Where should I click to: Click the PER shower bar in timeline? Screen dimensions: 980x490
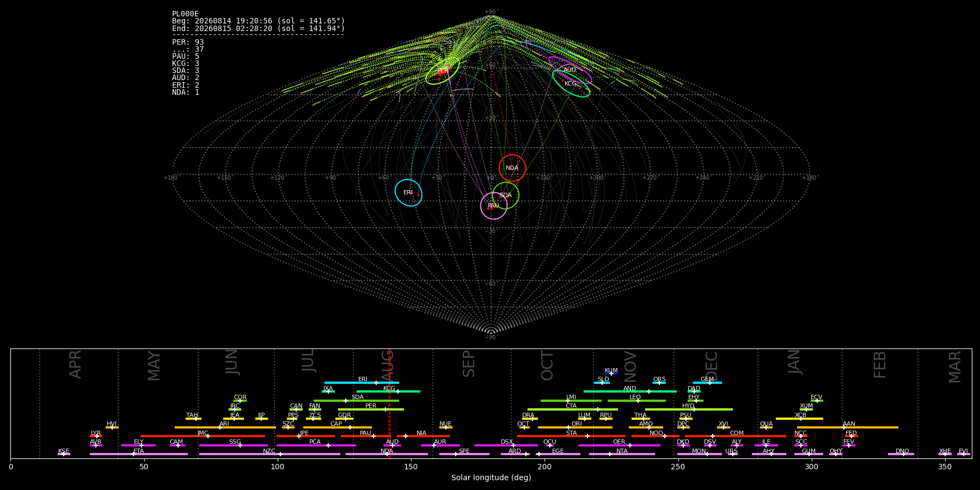[x=371, y=409]
